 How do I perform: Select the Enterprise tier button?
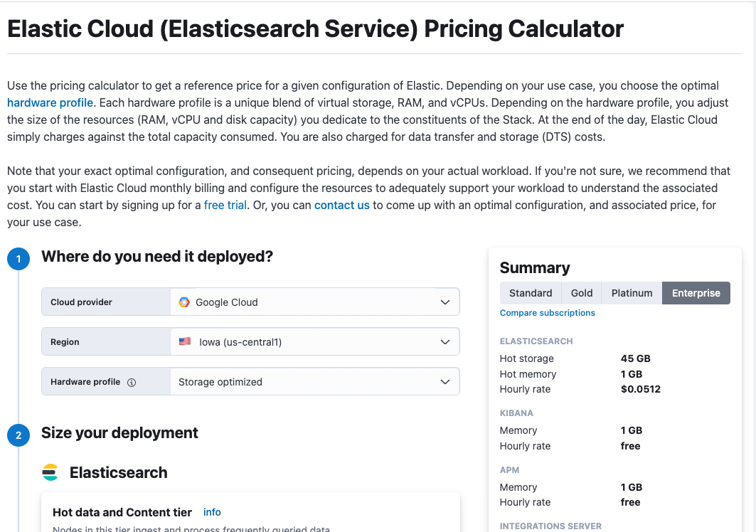(x=696, y=292)
